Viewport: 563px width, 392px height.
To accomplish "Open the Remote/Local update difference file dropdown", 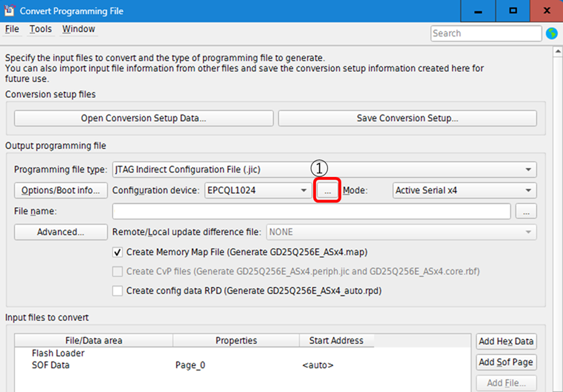I will [402, 232].
